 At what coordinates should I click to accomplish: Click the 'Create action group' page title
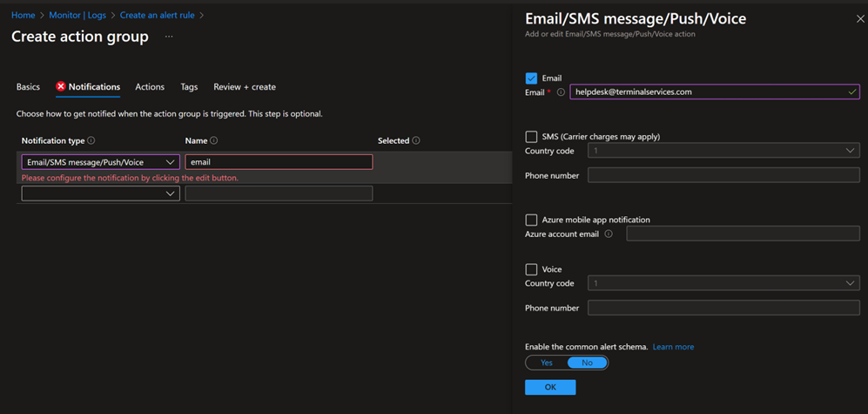(80, 37)
